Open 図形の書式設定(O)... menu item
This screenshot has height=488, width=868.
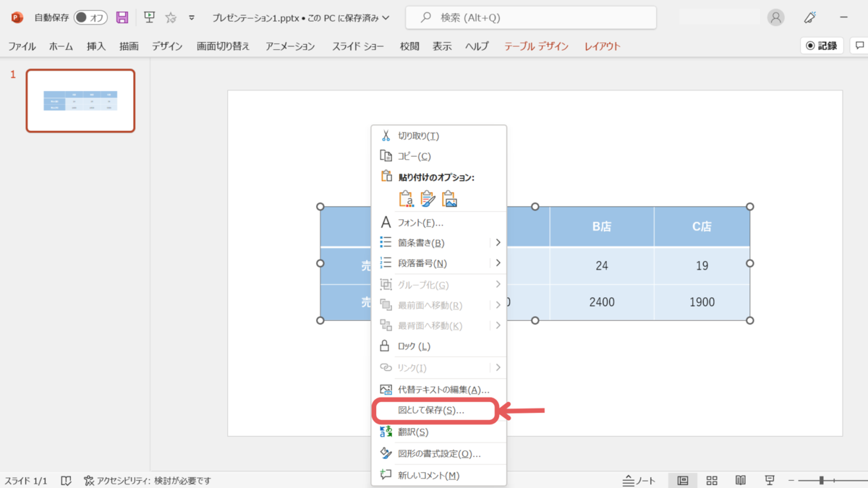click(x=439, y=454)
